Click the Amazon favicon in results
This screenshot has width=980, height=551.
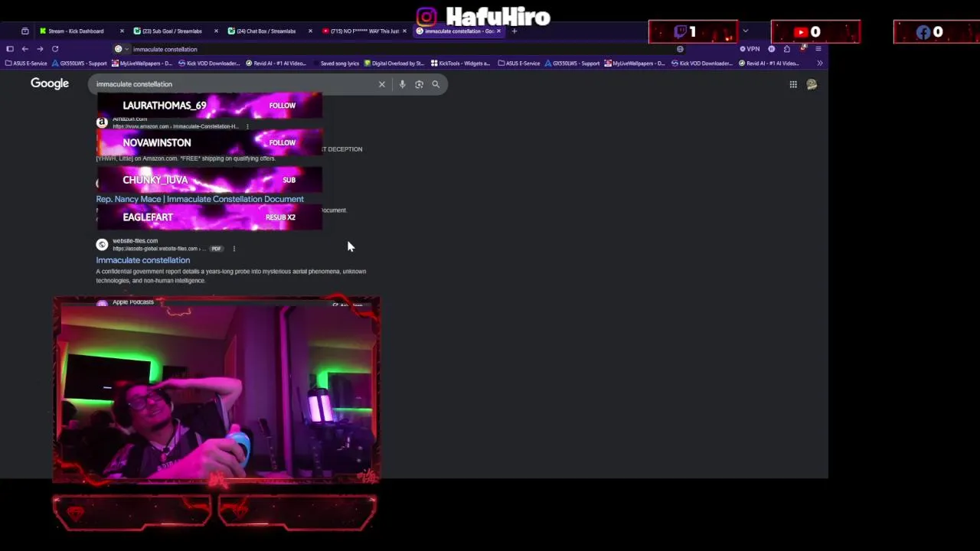[x=102, y=122]
